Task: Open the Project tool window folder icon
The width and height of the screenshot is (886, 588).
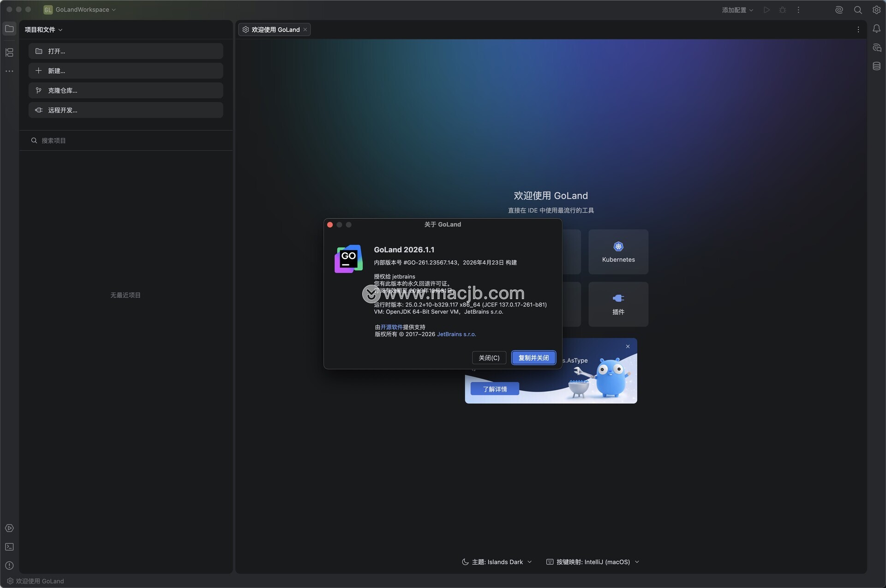Action: 9,29
